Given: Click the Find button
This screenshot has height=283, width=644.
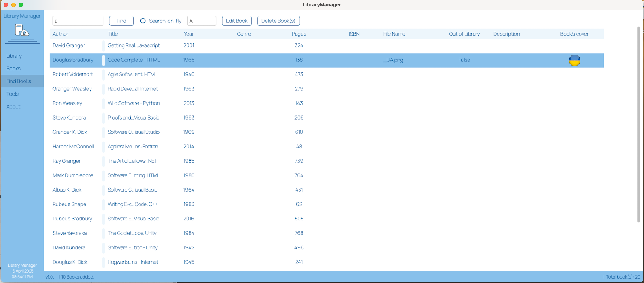Looking at the screenshot, I should [121, 21].
